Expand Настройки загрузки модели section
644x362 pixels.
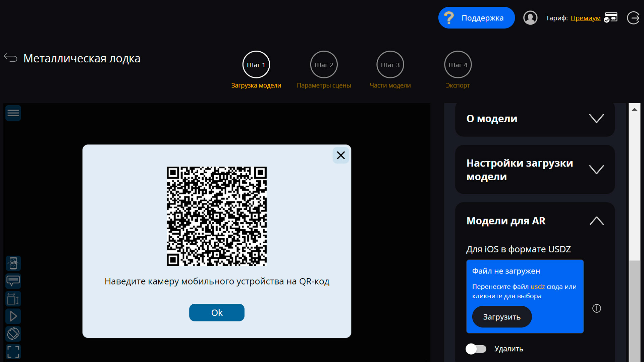coord(596,170)
